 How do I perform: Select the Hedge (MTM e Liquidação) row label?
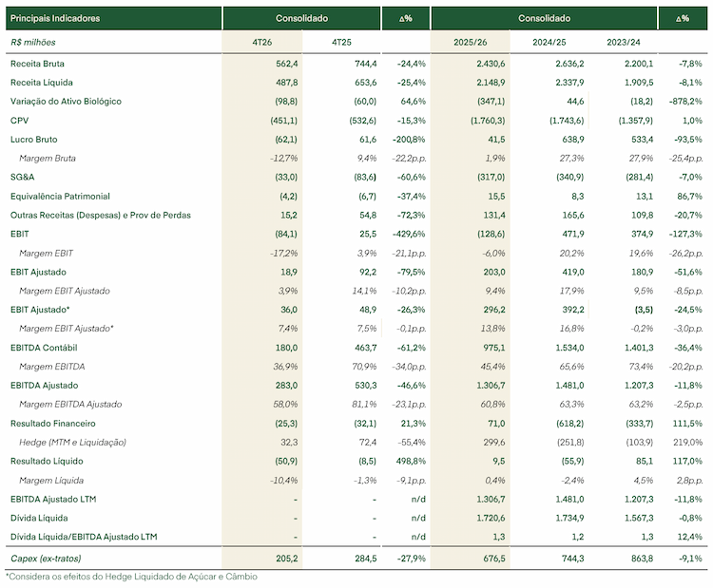point(72,442)
